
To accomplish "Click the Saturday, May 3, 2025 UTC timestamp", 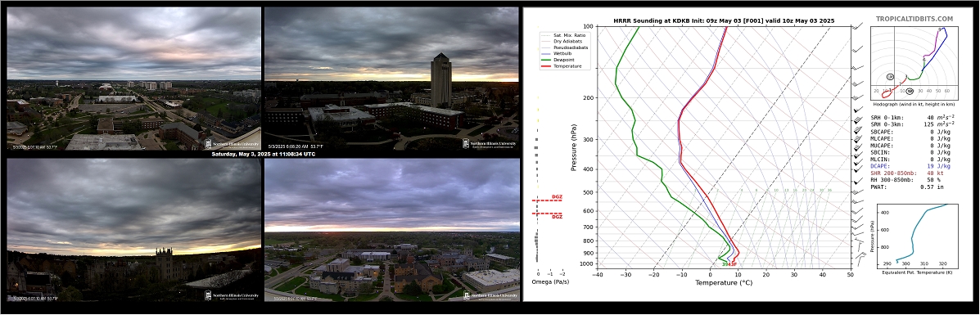I will (x=263, y=154).
